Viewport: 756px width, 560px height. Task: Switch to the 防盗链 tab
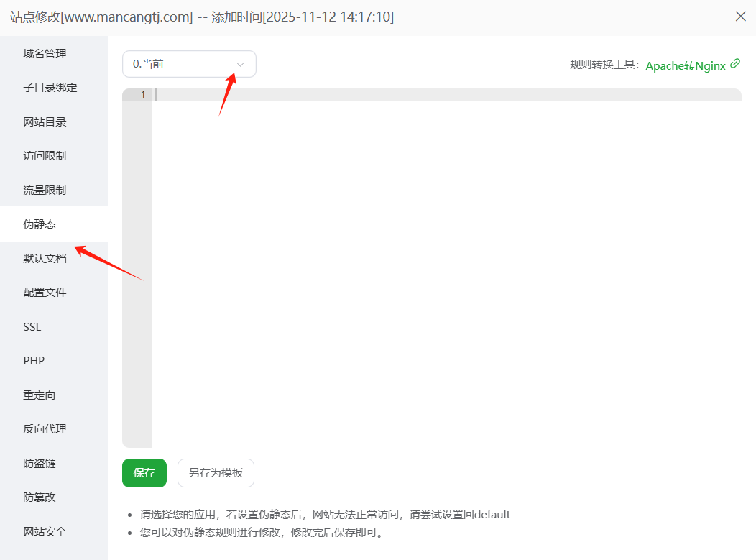click(40, 464)
